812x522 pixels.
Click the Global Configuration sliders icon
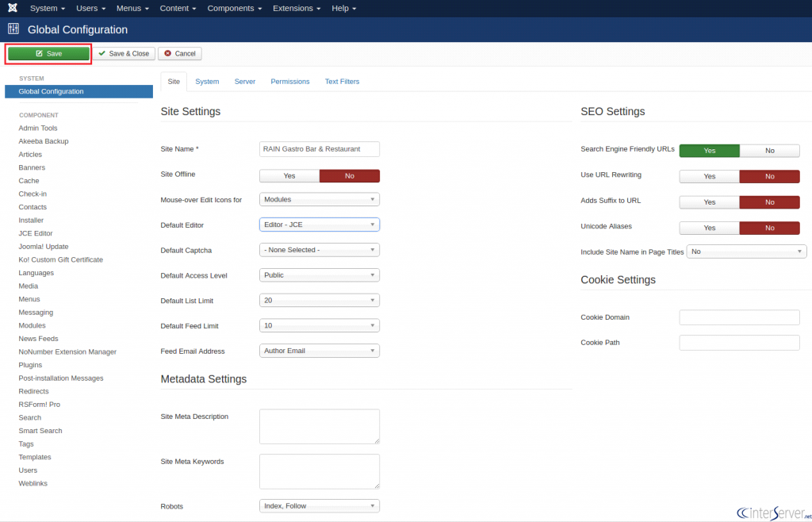(x=13, y=29)
